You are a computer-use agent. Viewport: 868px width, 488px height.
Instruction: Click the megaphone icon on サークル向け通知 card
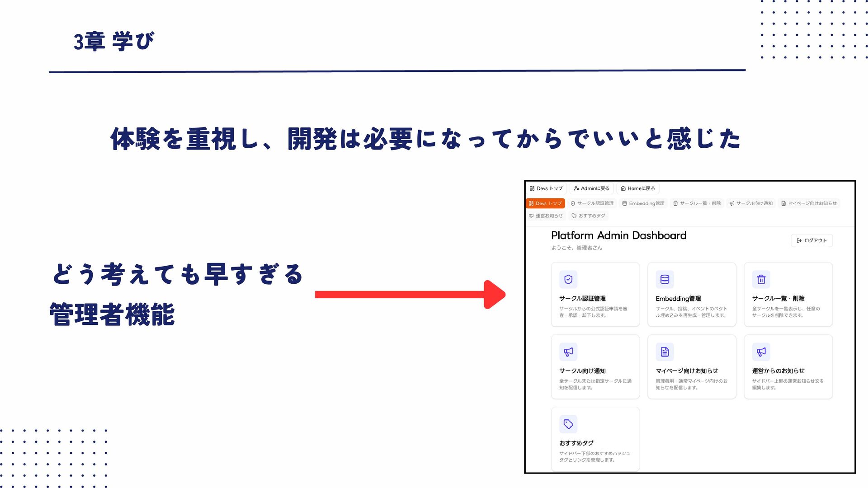[x=568, y=352]
